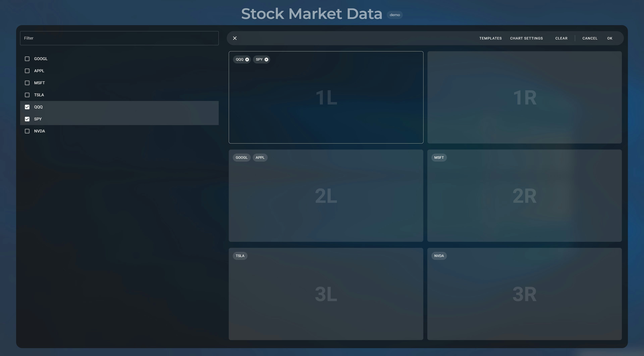The height and width of the screenshot is (356, 644).
Task: Remove SPY symbol from pane 1L
Action: point(266,59)
